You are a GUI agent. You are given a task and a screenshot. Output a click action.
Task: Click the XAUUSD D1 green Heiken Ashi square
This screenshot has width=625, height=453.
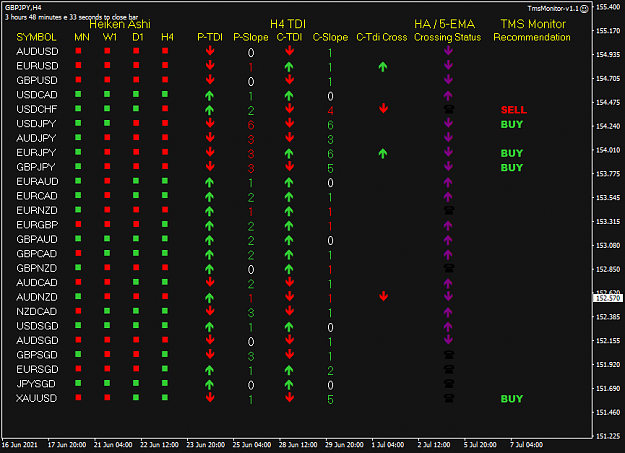coord(136,398)
